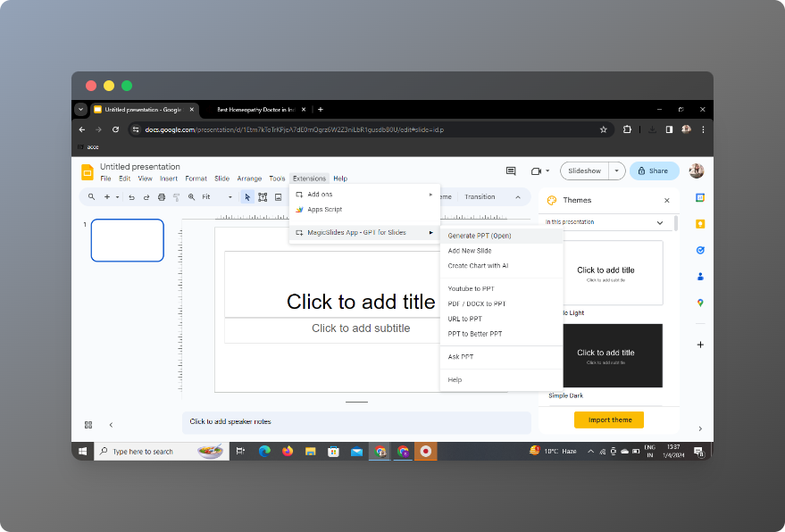Select Apps Script from Extensions menu
This screenshot has width=785, height=532.
point(364,210)
